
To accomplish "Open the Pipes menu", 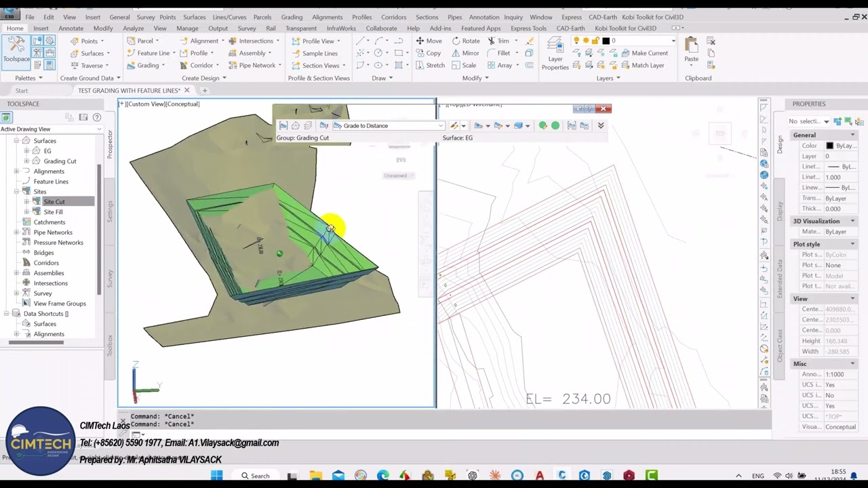I will [x=454, y=17].
